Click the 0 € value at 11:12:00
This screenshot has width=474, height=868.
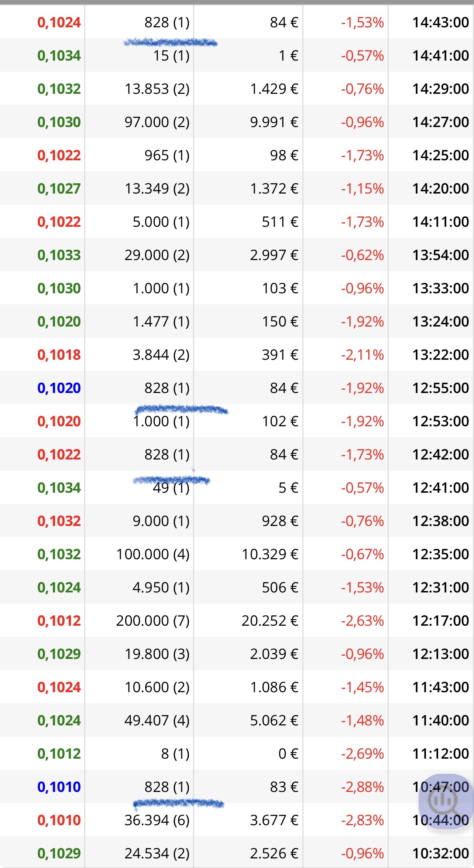[x=288, y=753]
